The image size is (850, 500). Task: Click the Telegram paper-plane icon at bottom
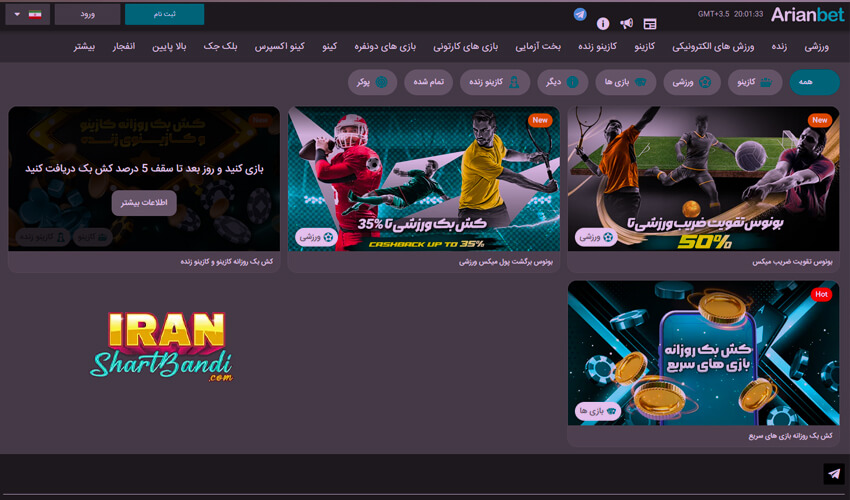click(834, 474)
